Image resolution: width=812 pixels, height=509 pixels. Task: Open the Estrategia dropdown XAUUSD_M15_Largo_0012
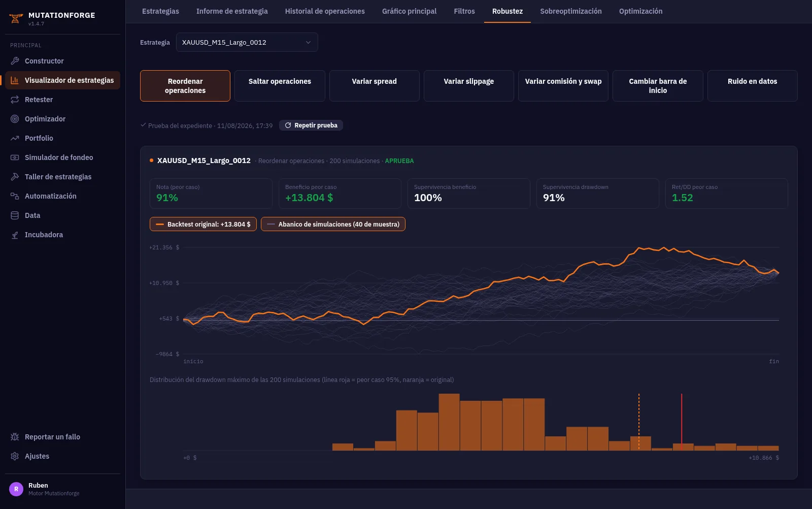click(247, 42)
